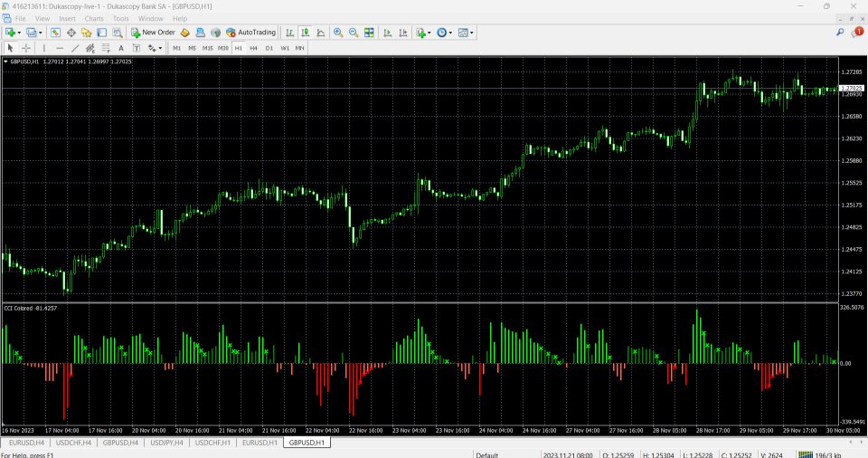
Task: Select the W1 timeframe
Action: click(285, 48)
